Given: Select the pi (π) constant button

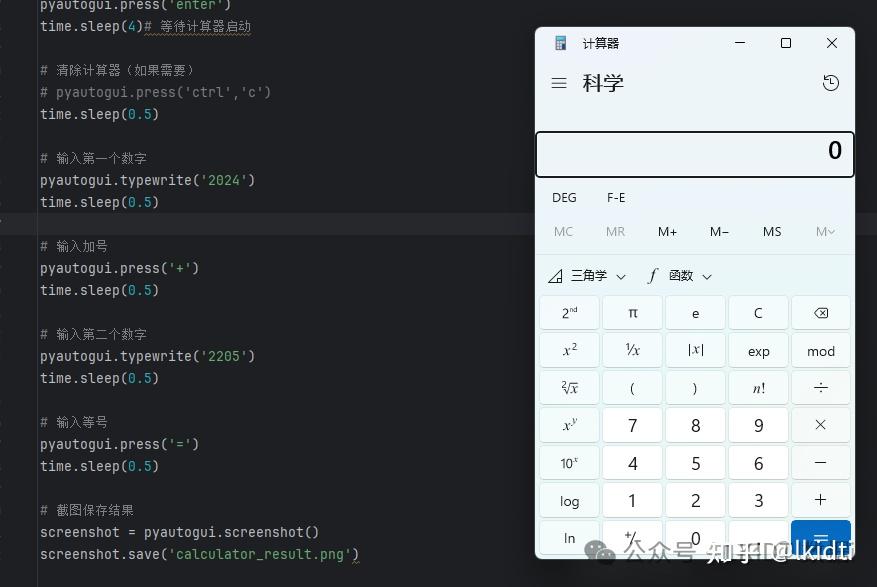Looking at the screenshot, I should [x=632, y=312].
